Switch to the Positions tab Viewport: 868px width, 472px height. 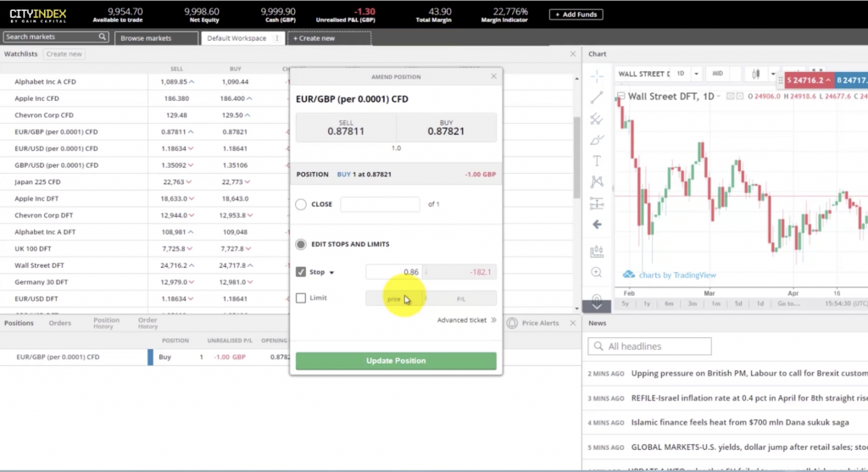tap(19, 323)
